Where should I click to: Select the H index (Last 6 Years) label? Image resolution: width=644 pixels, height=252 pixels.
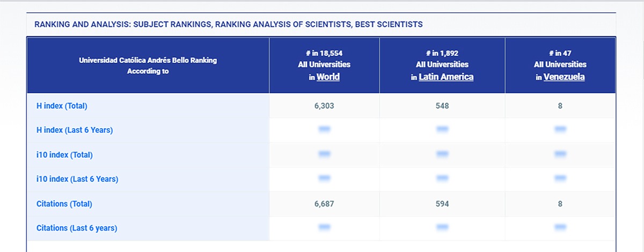75,130
